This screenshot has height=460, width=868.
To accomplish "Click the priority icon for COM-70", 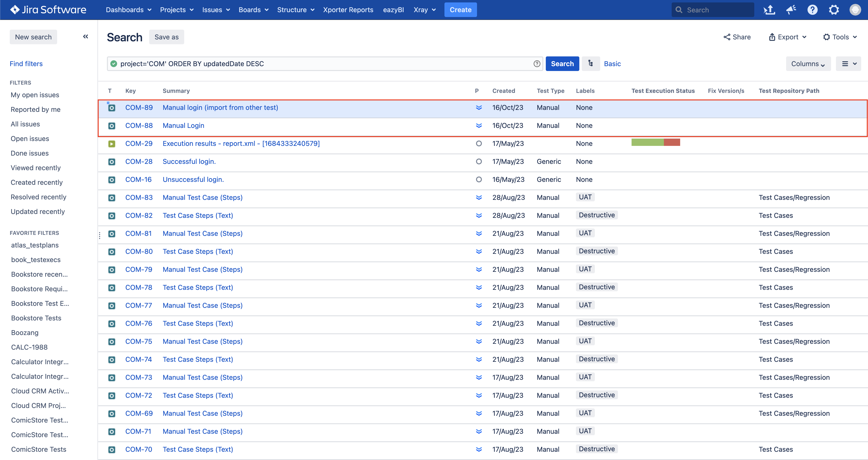I will [478, 449].
